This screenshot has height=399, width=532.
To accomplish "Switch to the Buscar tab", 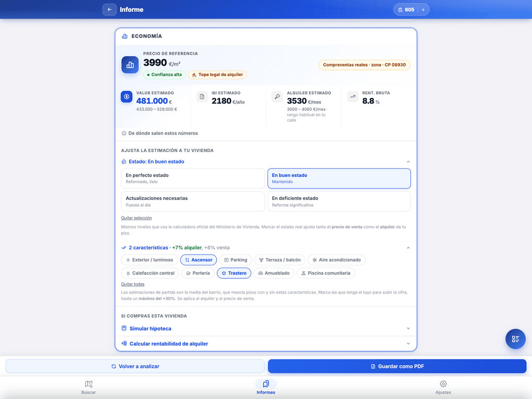I will click(89, 388).
